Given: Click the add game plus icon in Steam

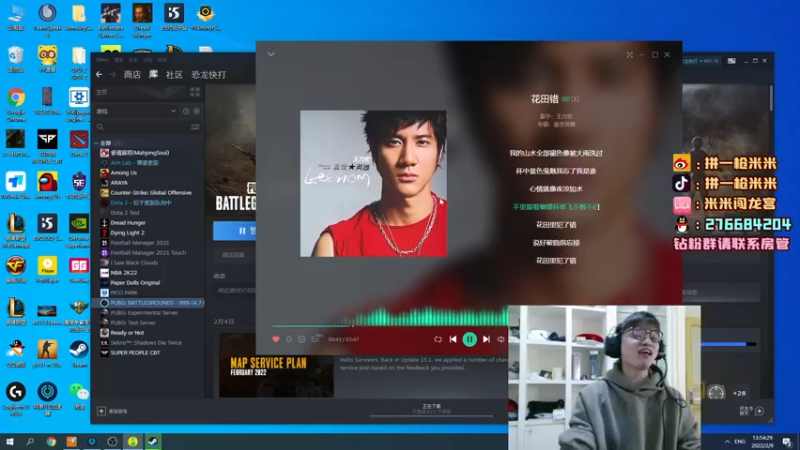Looking at the screenshot, I should [101, 411].
